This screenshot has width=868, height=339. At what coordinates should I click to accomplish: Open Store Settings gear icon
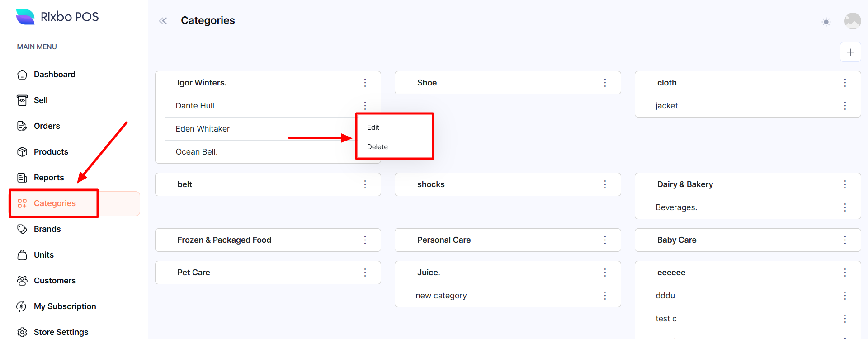[x=22, y=332]
